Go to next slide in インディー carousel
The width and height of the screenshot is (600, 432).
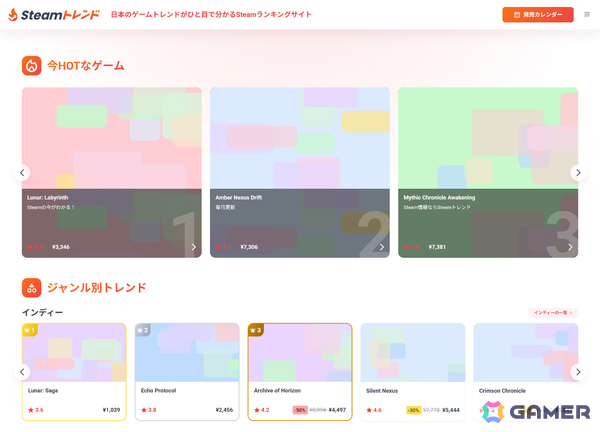578,372
